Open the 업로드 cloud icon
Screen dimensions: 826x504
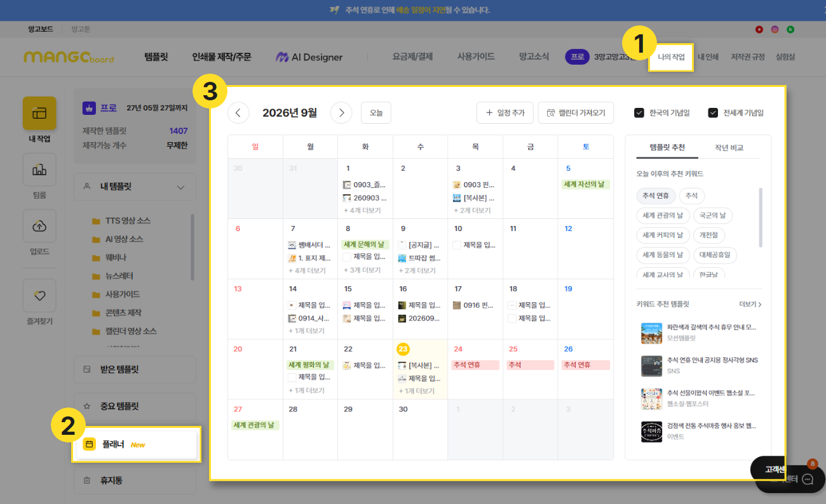[39, 226]
